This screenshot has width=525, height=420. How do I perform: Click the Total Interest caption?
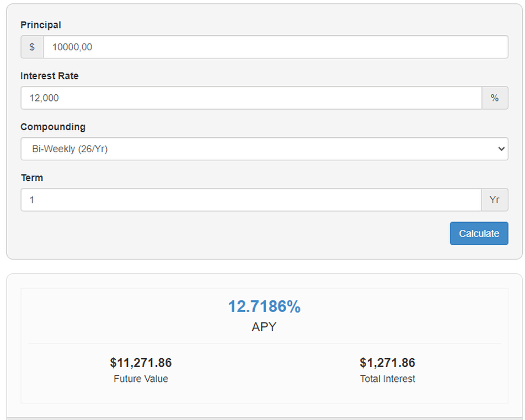[387, 379]
